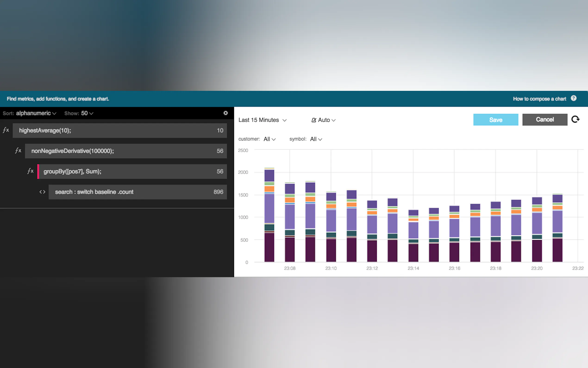Select the groupBy([pos7], Sum) row
588x368 pixels.
point(133,171)
